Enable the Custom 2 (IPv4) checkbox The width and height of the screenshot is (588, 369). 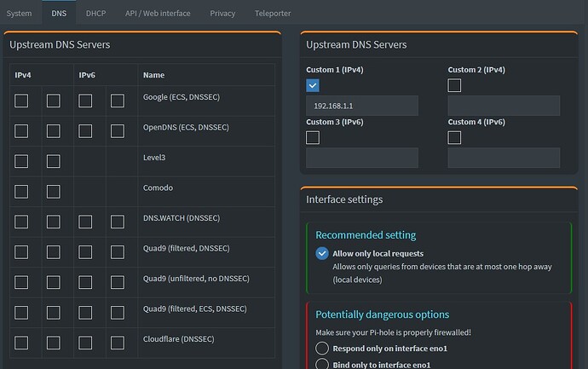pyautogui.click(x=454, y=85)
